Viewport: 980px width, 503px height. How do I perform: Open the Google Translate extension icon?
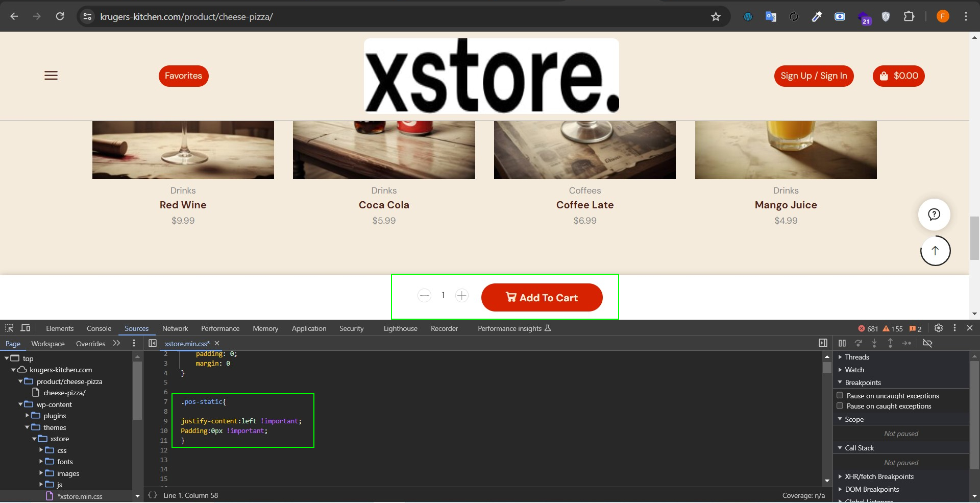(x=771, y=17)
